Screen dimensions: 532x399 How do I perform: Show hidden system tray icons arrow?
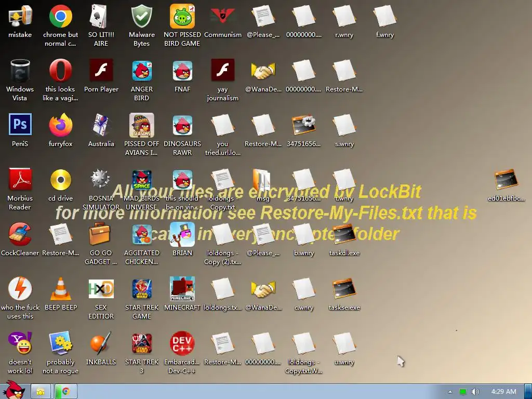pos(450,392)
